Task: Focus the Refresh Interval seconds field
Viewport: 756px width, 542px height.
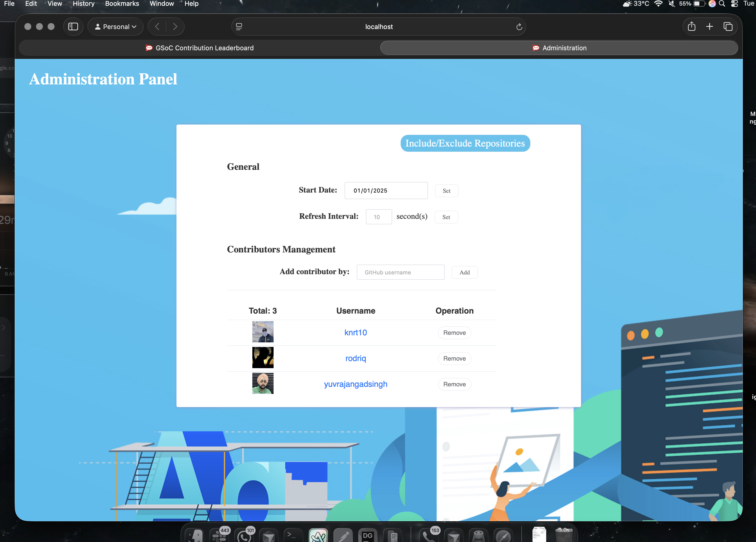Action: tap(379, 217)
